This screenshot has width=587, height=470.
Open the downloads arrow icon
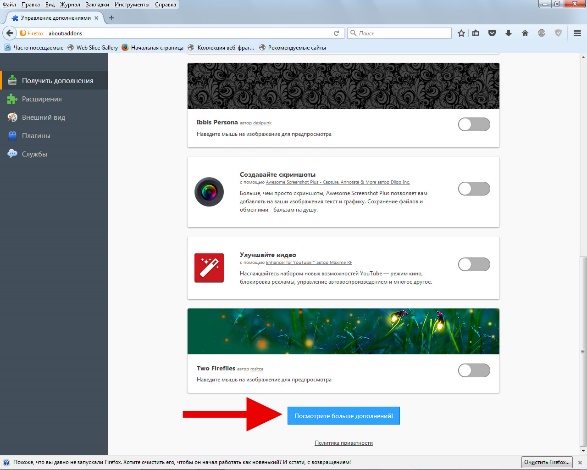tap(508, 33)
